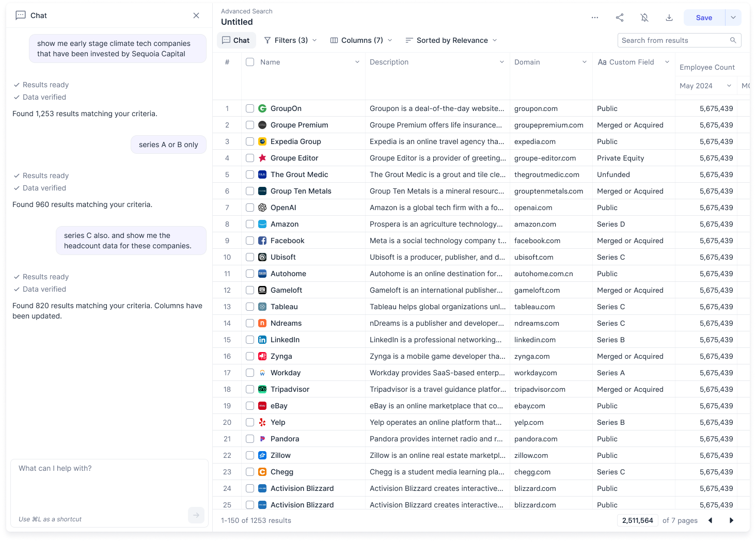This screenshot has width=756, height=542.
Task: Open the Filters (3) dropdown
Action: (291, 40)
